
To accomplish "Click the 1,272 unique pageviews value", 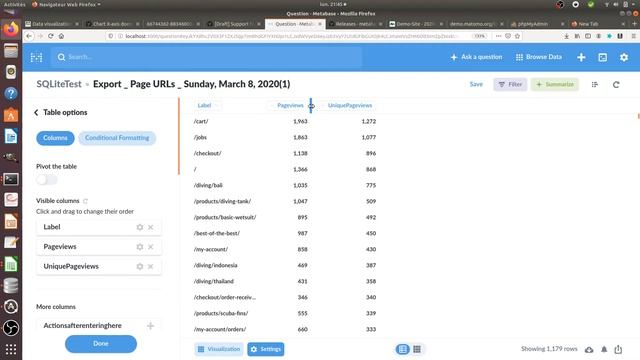I will click(x=369, y=121).
